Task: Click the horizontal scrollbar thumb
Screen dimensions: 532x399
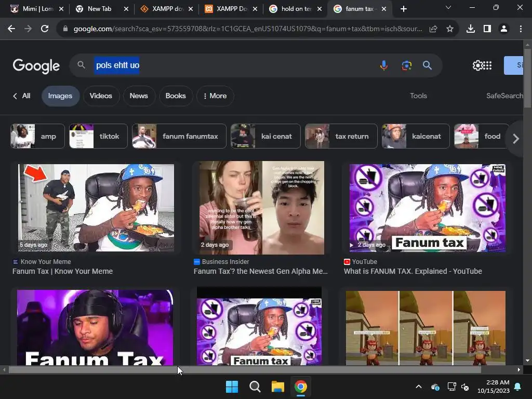Action: tap(245, 370)
